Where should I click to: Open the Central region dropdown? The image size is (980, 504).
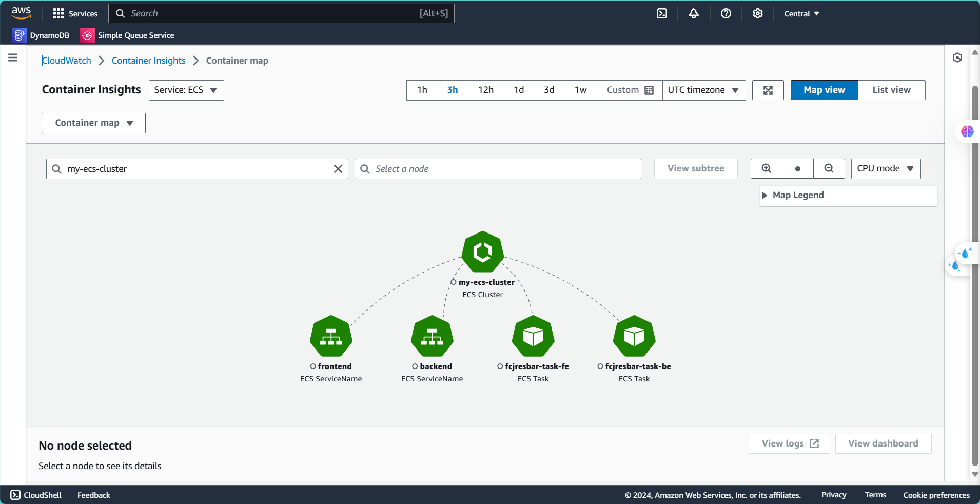tap(801, 14)
